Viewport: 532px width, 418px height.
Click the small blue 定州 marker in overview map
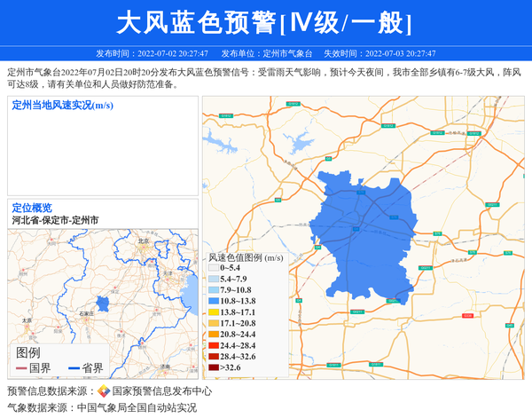click(103, 304)
